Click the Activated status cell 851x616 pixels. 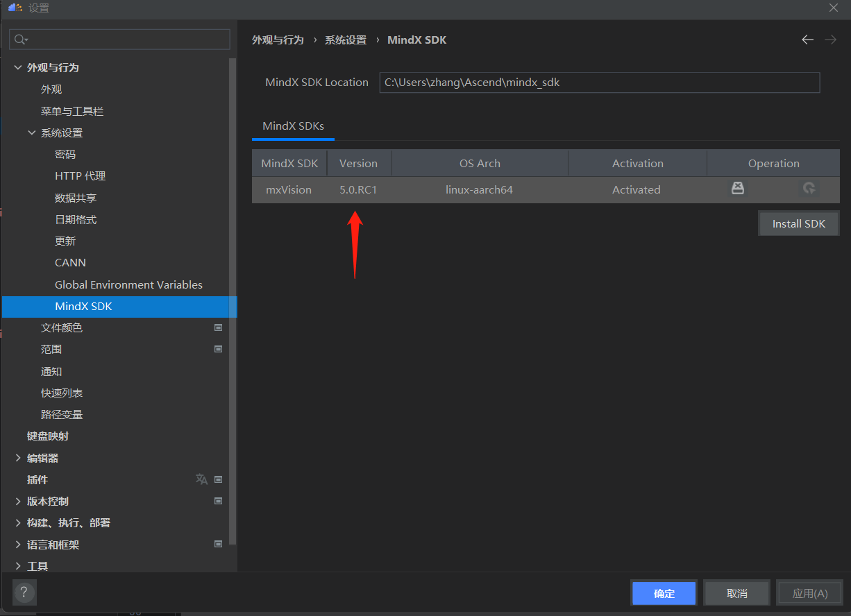pyautogui.click(x=637, y=189)
